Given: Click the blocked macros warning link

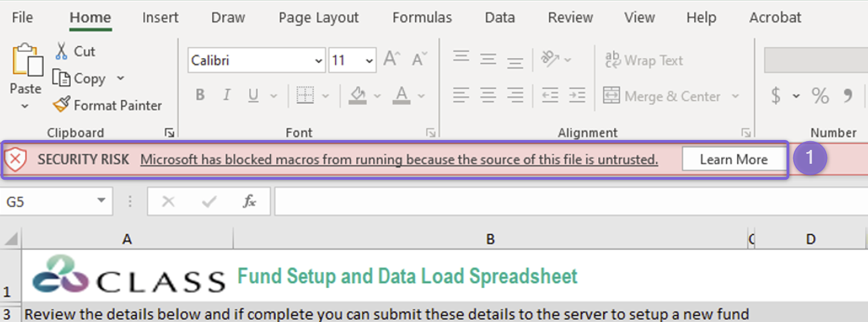Looking at the screenshot, I should 399,160.
